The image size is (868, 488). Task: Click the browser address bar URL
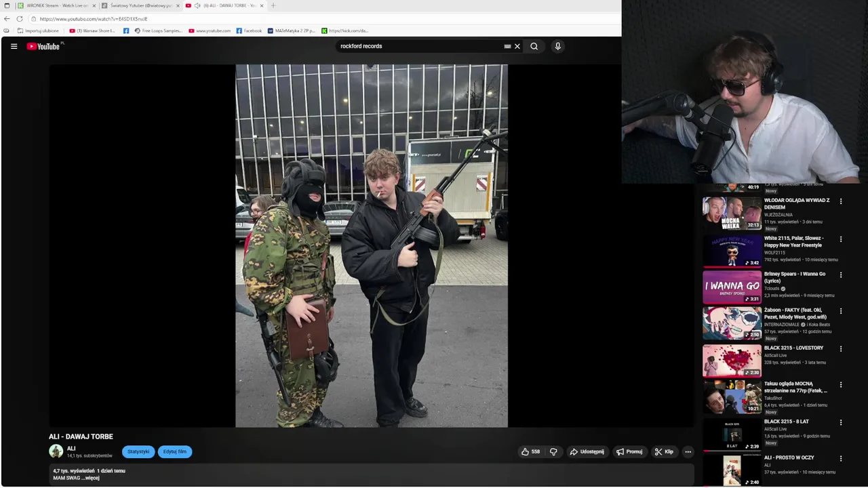coord(94,19)
